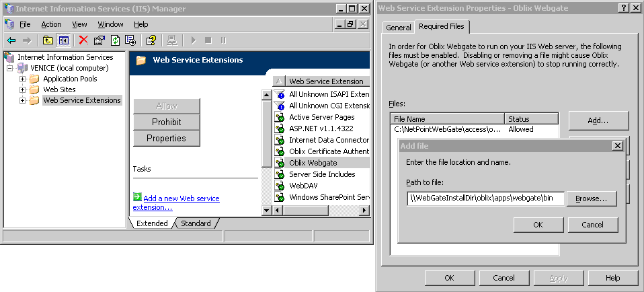Viewport: 644px width, 292px height.
Task: Click the File Name column header
Action: pyautogui.click(x=447, y=119)
